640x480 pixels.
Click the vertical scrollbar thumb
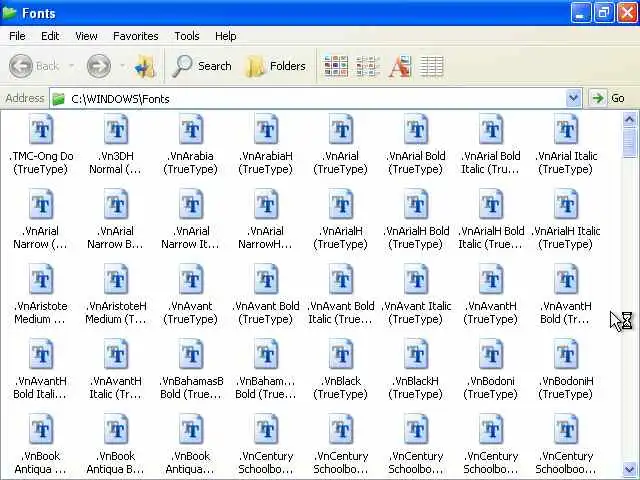pos(629,142)
